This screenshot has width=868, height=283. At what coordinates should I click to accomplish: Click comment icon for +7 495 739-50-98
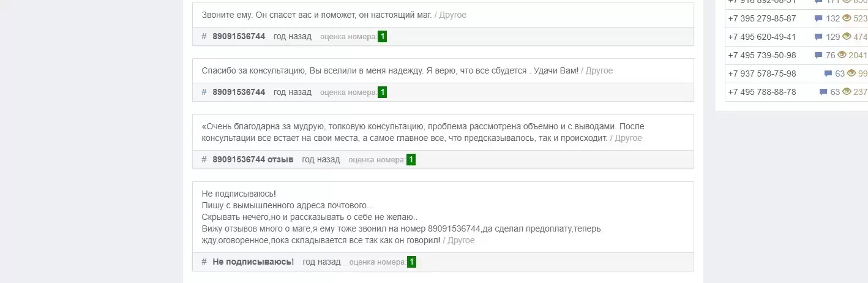pyautogui.click(x=818, y=56)
